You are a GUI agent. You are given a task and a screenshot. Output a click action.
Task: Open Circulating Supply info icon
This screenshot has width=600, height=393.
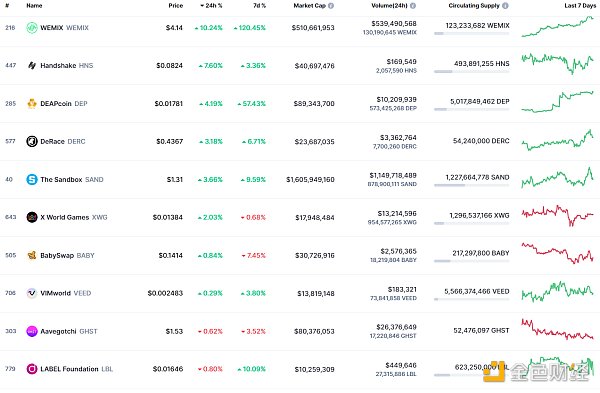tap(505, 6)
